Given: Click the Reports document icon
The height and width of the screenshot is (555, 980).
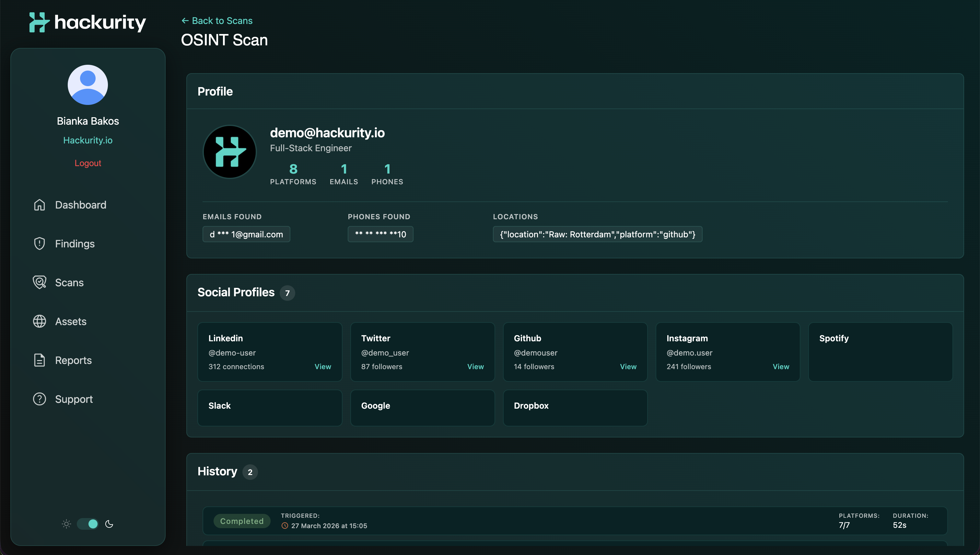Looking at the screenshot, I should point(39,360).
